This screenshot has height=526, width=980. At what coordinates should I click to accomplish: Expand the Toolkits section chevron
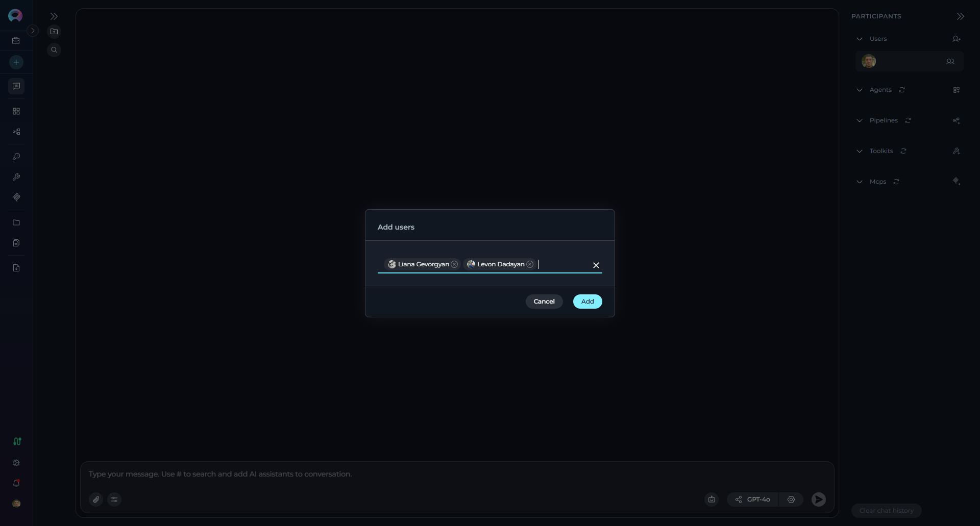point(860,151)
